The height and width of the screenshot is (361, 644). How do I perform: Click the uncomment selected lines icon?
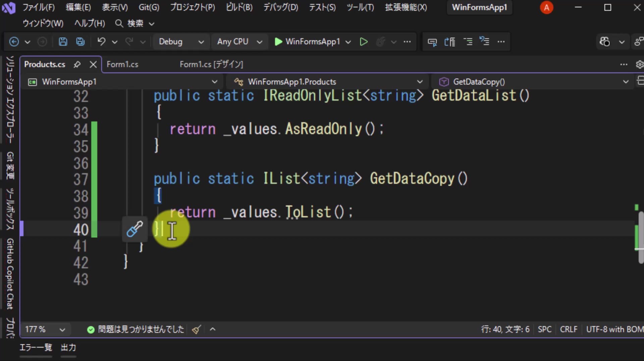tap(484, 42)
